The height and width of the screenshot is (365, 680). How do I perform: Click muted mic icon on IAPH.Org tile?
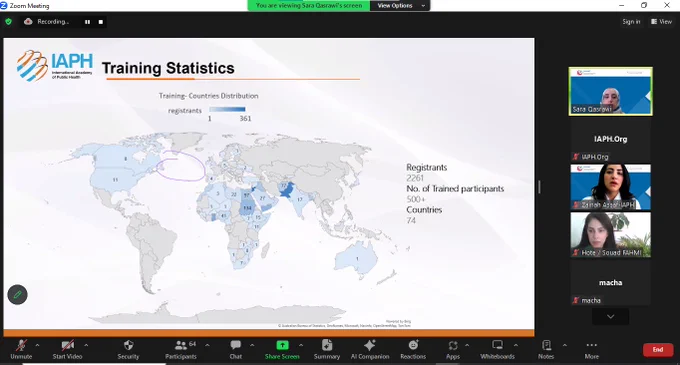pyautogui.click(x=576, y=156)
